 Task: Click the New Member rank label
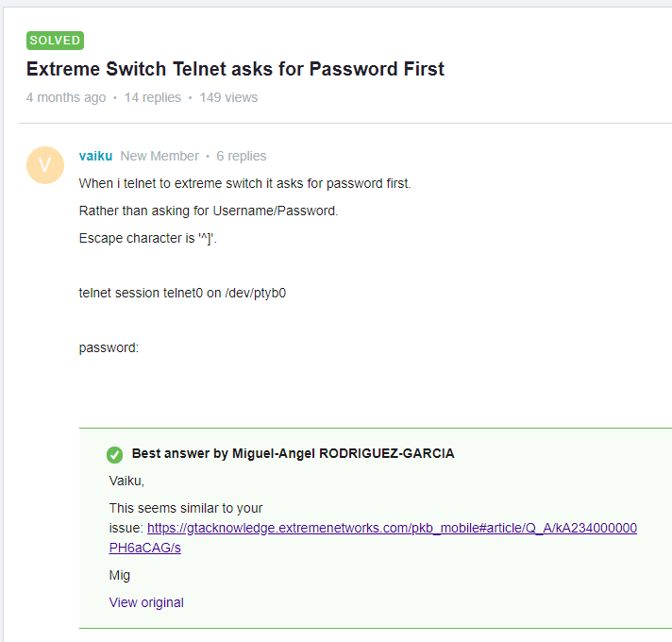coord(160,156)
